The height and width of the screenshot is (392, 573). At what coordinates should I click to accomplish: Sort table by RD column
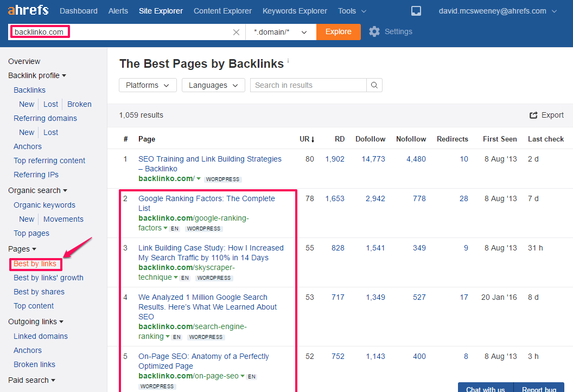tap(340, 139)
